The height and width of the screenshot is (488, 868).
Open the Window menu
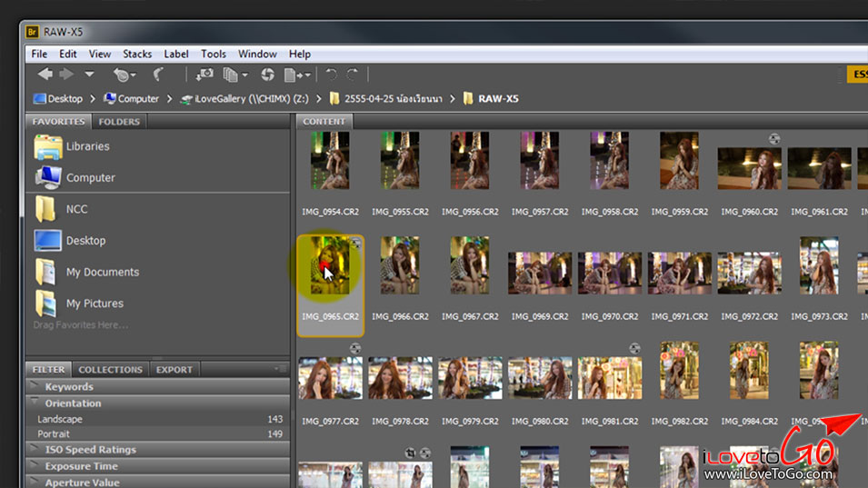(257, 54)
